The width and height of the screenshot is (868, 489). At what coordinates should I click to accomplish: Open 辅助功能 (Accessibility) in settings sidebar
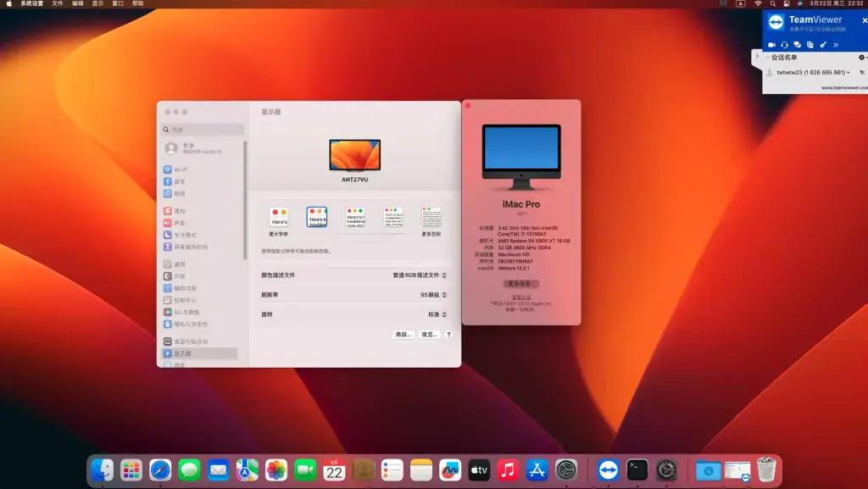180,288
